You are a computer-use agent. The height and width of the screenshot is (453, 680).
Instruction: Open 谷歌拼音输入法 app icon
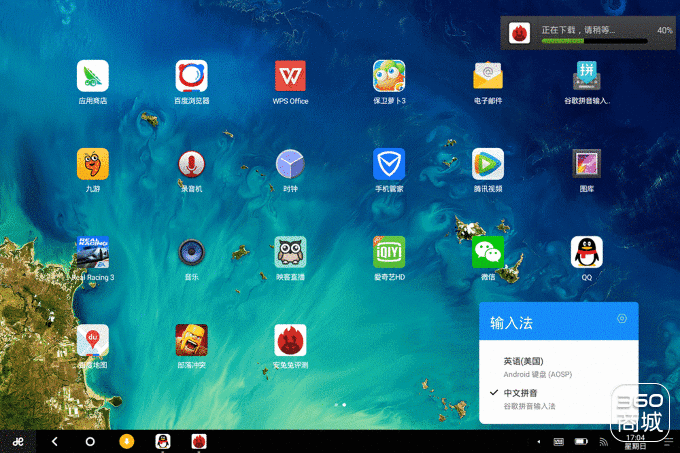[587, 76]
